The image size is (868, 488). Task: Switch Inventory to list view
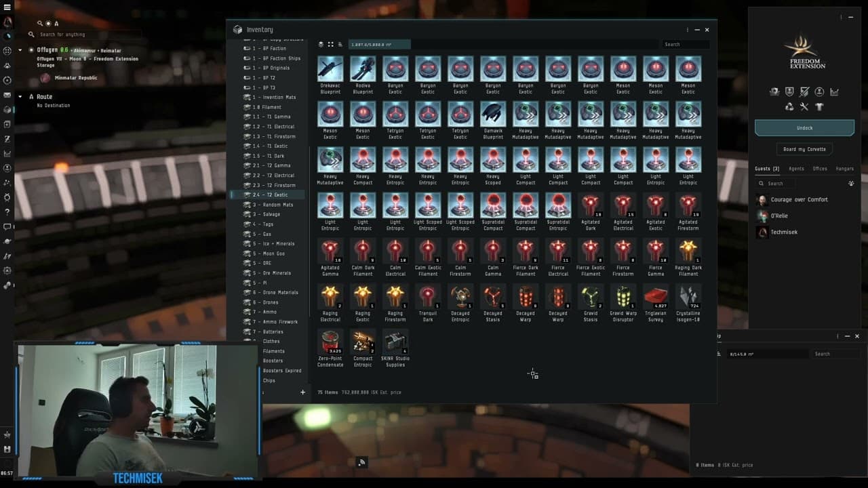click(340, 44)
